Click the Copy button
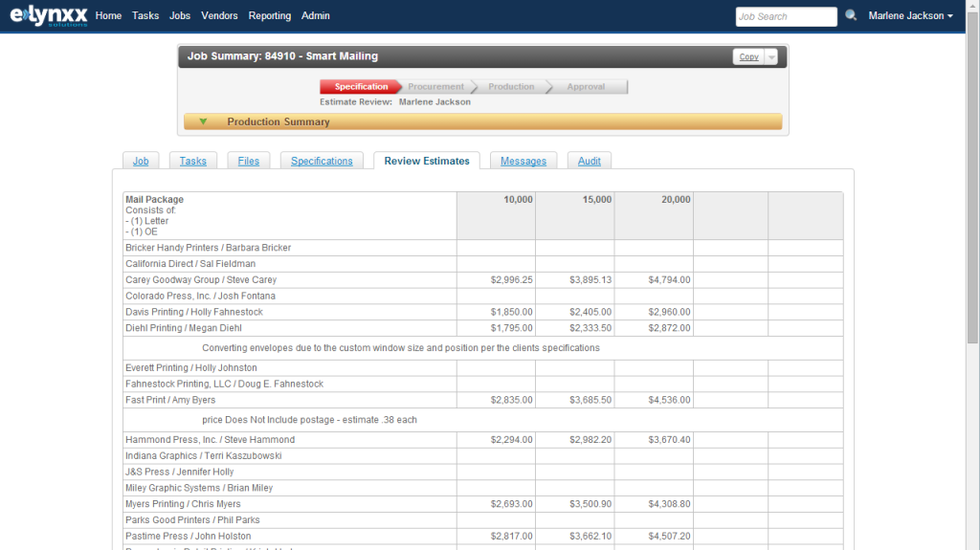The height and width of the screenshot is (550, 980). [748, 57]
